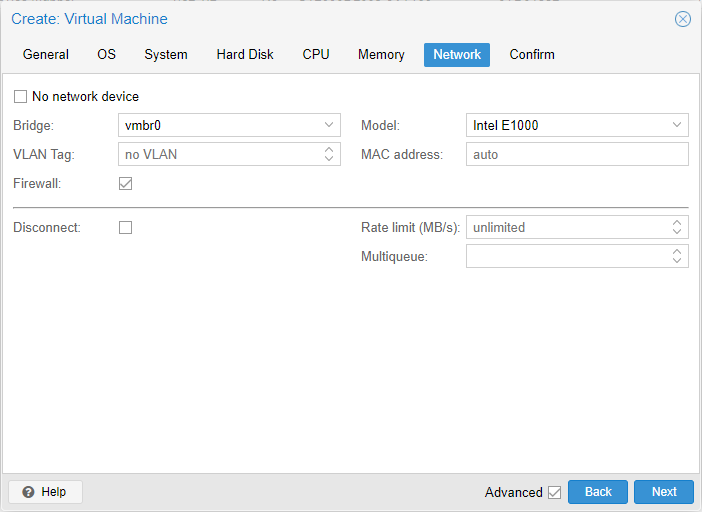Focus the MAC address input field

(576, 154)
